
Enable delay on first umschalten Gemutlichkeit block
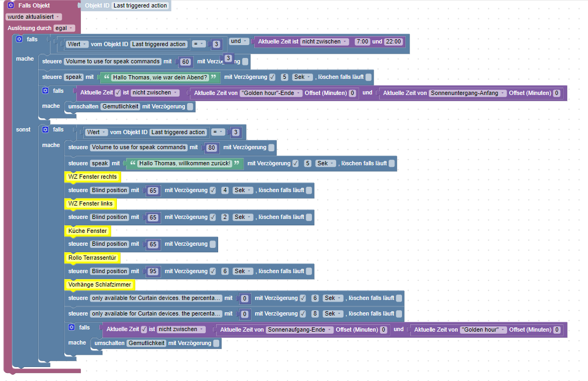[x=190, y=107]
